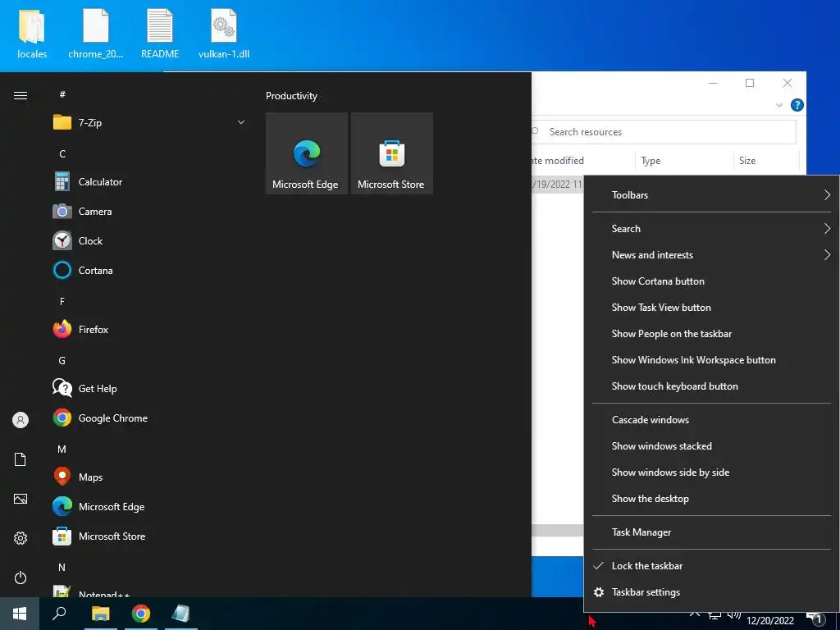Click the notebook app icon on taskbar
This screenshot has width=840, height=630.
181,614
